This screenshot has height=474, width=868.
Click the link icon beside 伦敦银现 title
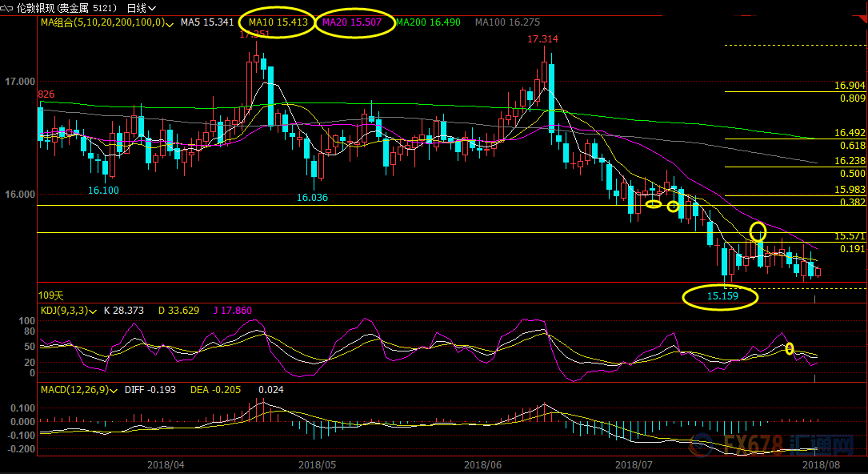[8, 8]
